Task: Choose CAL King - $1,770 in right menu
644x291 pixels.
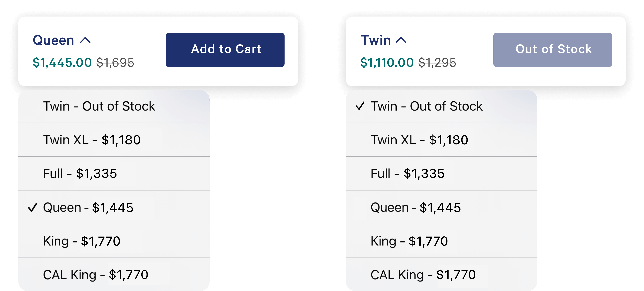Action: (x=423, y=275)
